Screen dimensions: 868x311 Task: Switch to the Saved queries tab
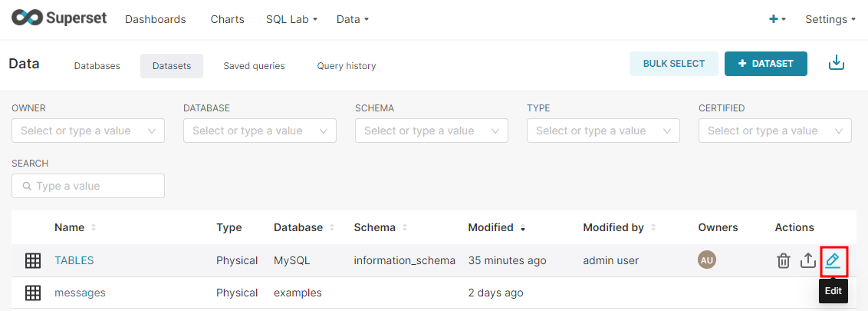tap(254, 66)
